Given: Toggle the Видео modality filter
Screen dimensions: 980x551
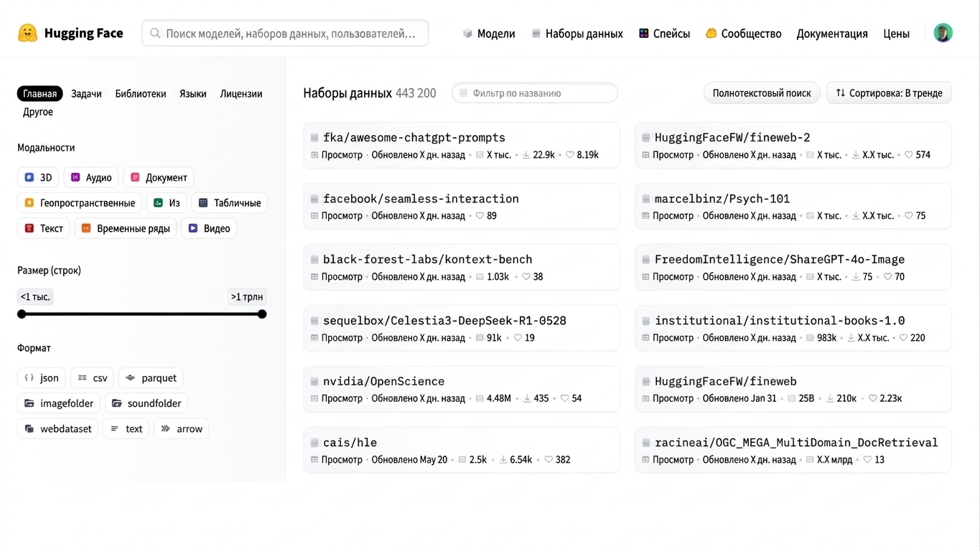Looking at the screenshot, I should pos(209,228).
